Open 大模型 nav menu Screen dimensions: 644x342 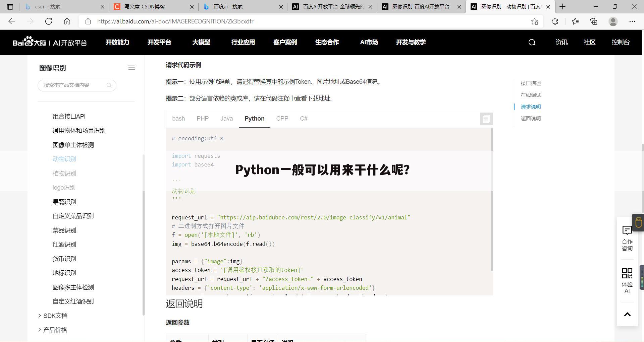pos(201,42)
